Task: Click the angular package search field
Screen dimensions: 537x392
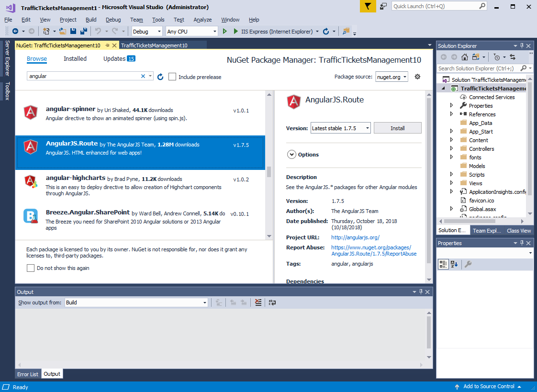Action: click(x=84, y=76)
